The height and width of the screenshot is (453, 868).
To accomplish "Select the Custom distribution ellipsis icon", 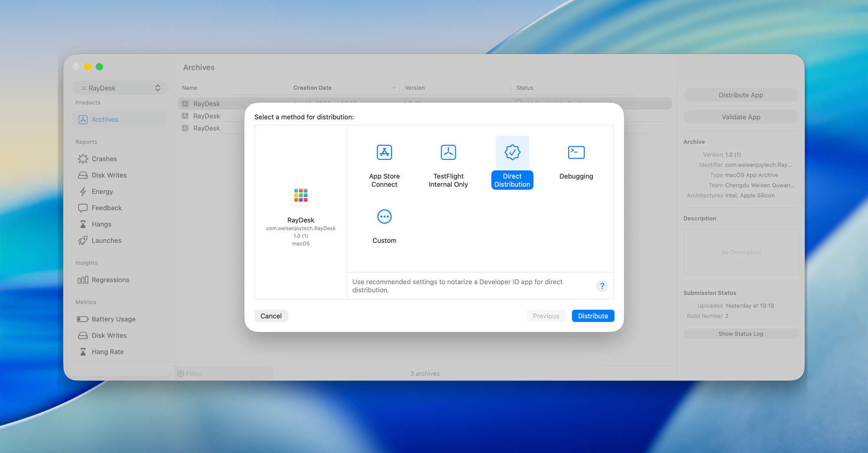I will pos(384,217).
